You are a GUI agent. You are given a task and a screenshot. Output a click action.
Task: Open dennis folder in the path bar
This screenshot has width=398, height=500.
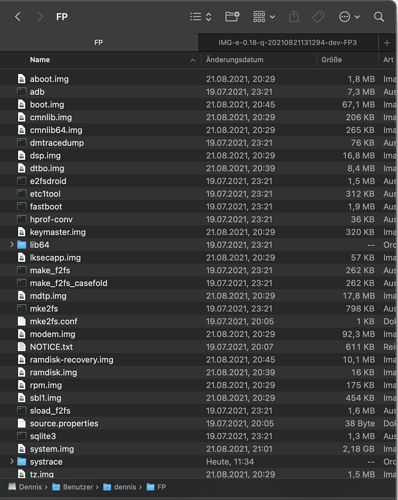coord(119,487)
